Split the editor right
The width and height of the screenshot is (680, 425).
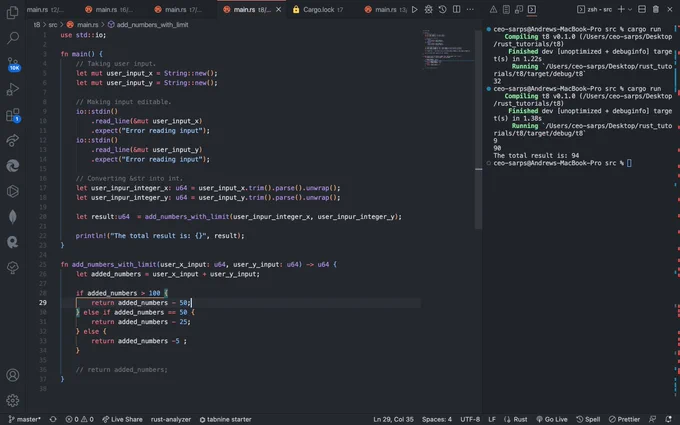pyautogui.click(x=456, y=9)
